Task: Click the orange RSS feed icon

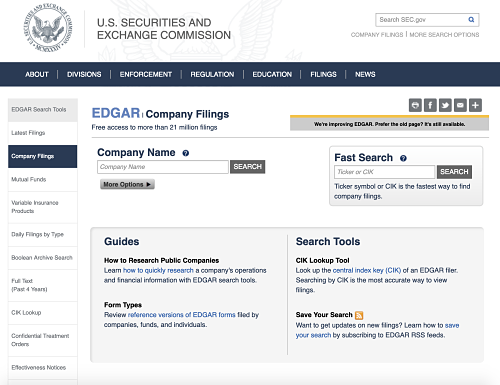Action: (x=359, y=315)
